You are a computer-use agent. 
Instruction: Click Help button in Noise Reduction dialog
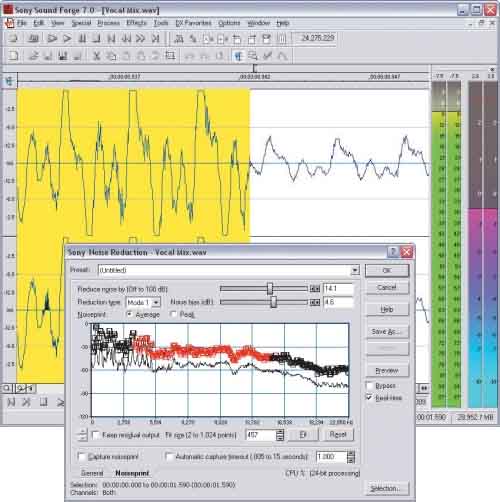pyautogui.click(x=387, y=309)
